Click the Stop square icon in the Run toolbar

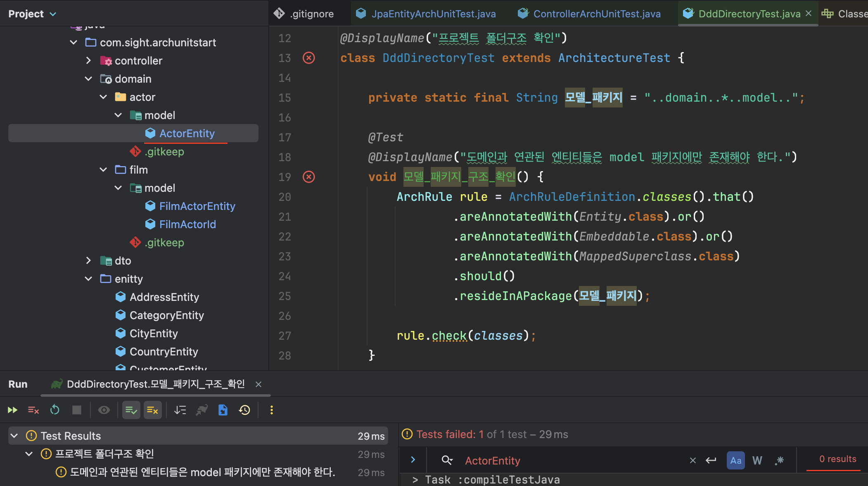pos(77,410)
